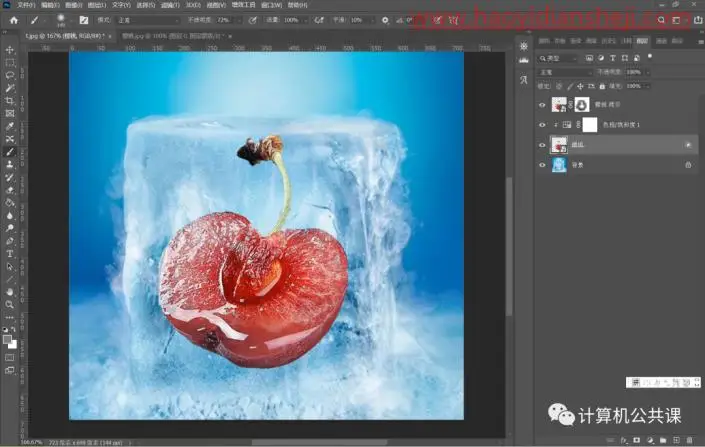The image size is (705, 447).
Task: Hide the Background layer
Action: (542, 165)
